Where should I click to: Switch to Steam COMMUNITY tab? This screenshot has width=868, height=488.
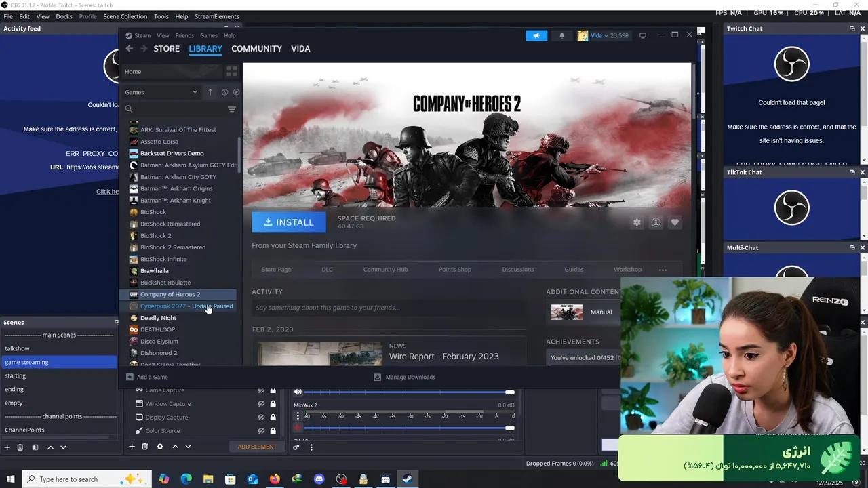pyautogui.click(x=256, y=49)
